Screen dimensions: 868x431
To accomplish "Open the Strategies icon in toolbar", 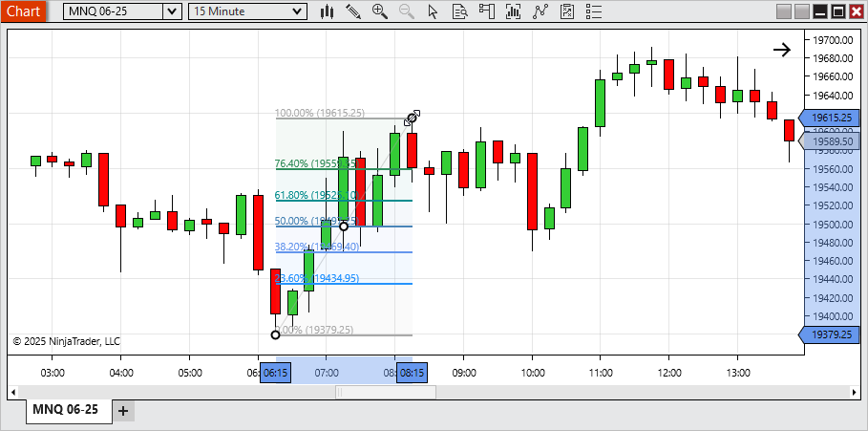I will [540, 11].
